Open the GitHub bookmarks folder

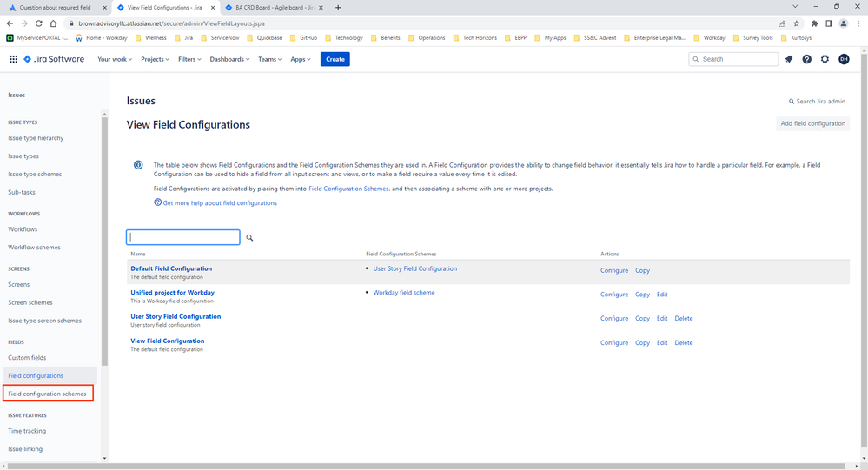click(304, 38)
